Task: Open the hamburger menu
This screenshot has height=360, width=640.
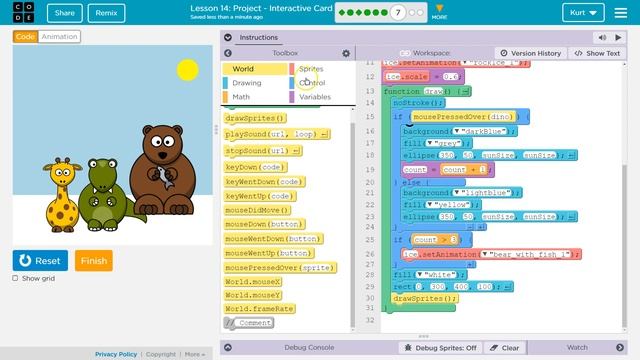Action: pyautogui.click(x=620, y=13)
